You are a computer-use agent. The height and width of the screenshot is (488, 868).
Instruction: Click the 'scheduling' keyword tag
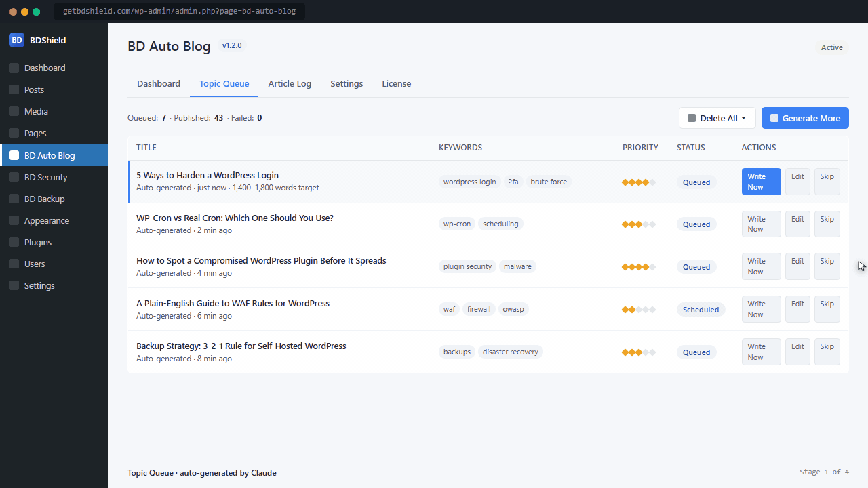[500, 224]
